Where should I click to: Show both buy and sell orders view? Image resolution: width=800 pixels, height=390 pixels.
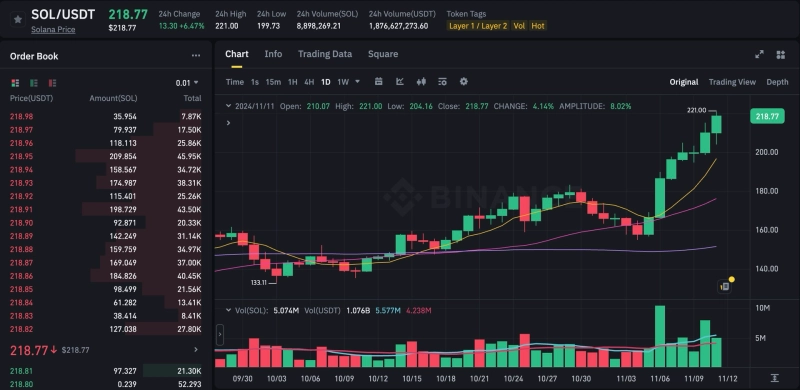point(15,83)
